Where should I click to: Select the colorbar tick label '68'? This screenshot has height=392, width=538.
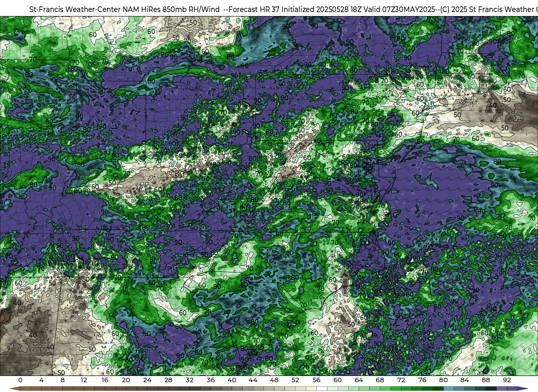tap(380, 380)
